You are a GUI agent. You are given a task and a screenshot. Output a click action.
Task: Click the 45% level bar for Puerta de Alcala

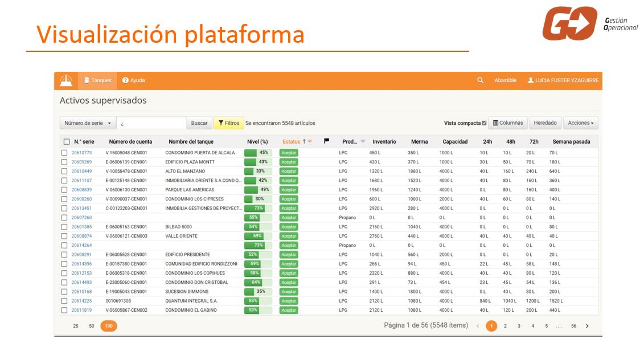click(x=258, y=153)
